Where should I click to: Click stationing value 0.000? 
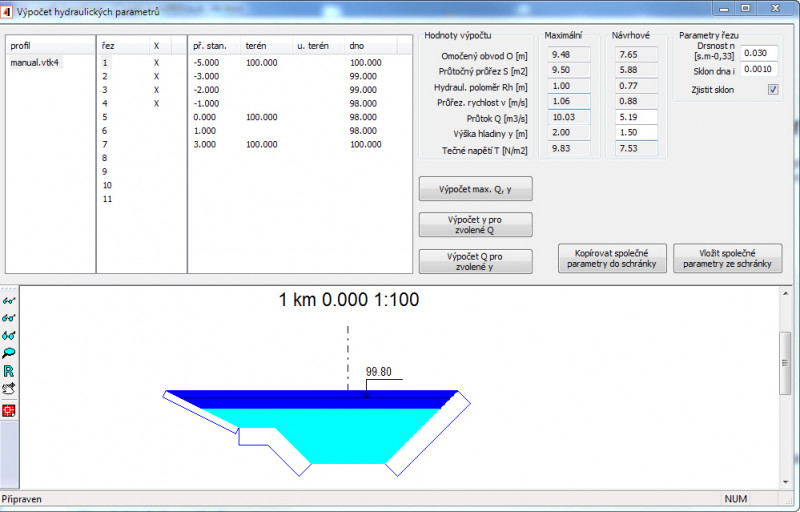205,117
